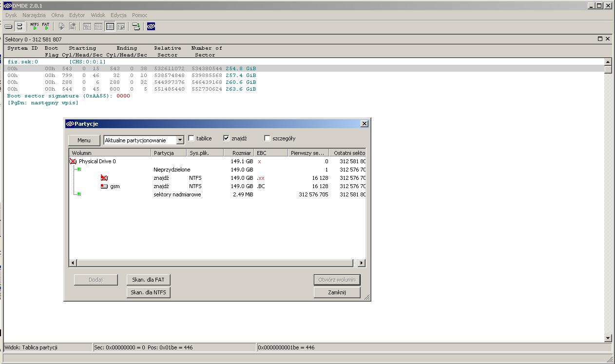Screen dimensions: 615x364
Task: Click the partition list scroll right arrow
Action: pos(361,263)
